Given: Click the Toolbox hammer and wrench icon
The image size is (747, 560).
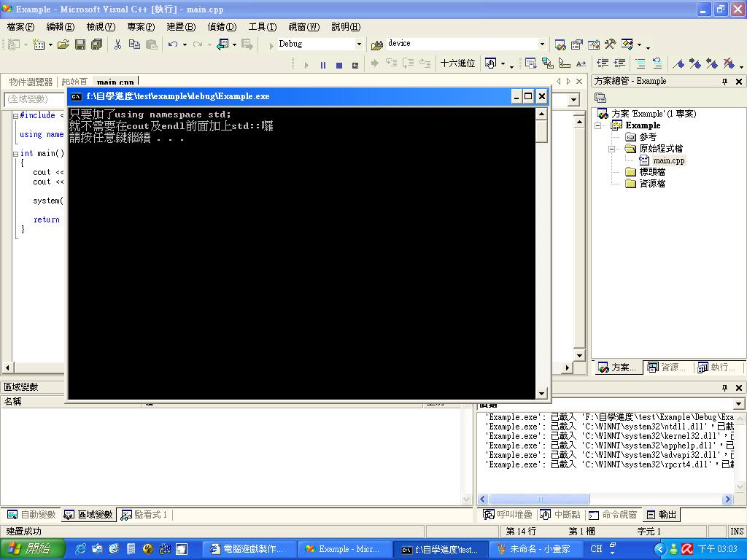Looking at the screenshot, I should [x=611, y=44].
